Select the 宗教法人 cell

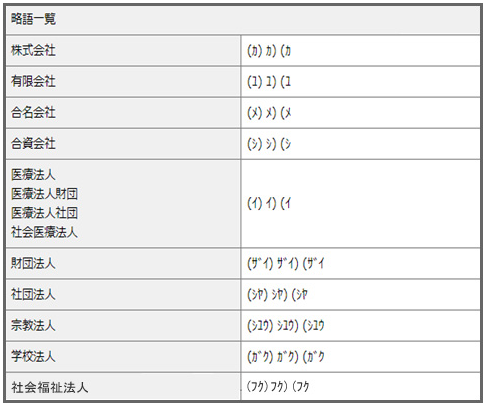pos(123,326)
